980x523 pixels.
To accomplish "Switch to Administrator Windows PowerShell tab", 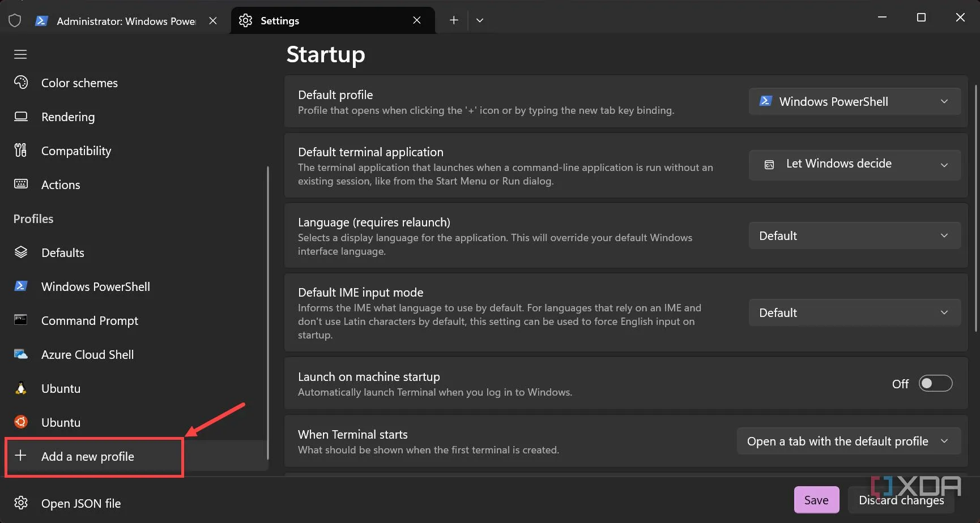I will 126,21.
